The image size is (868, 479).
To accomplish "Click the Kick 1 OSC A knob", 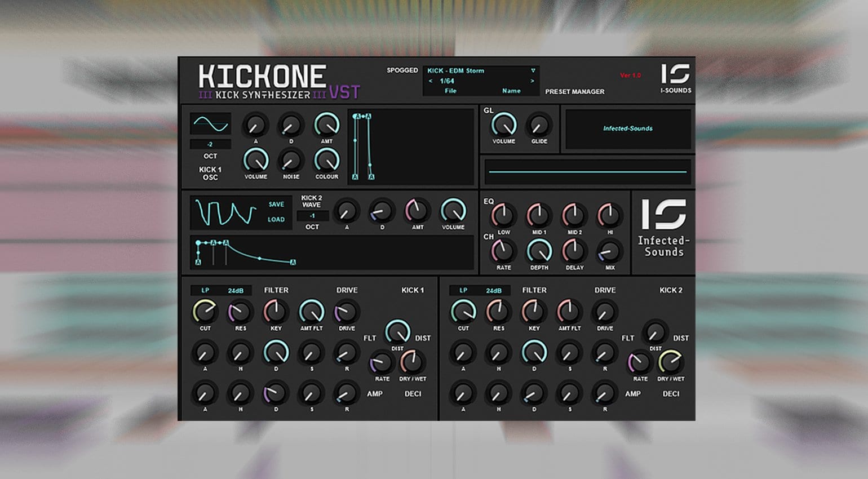I will [255, 125].
